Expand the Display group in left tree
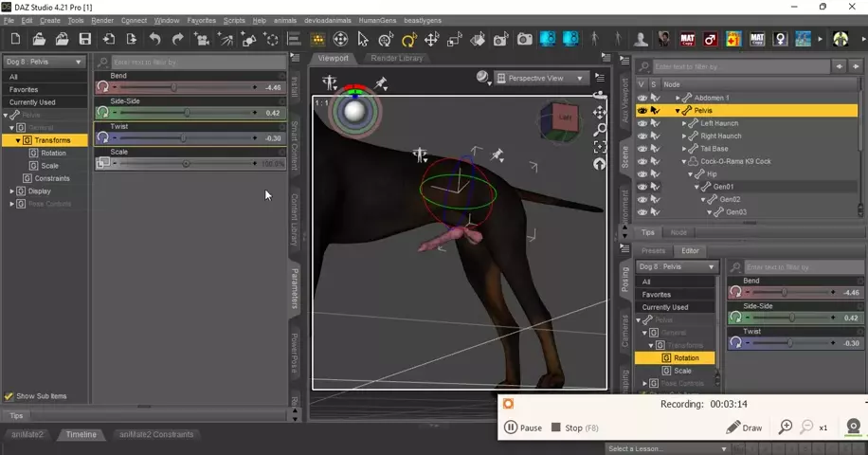868x455 pixels. coord(12,191)
